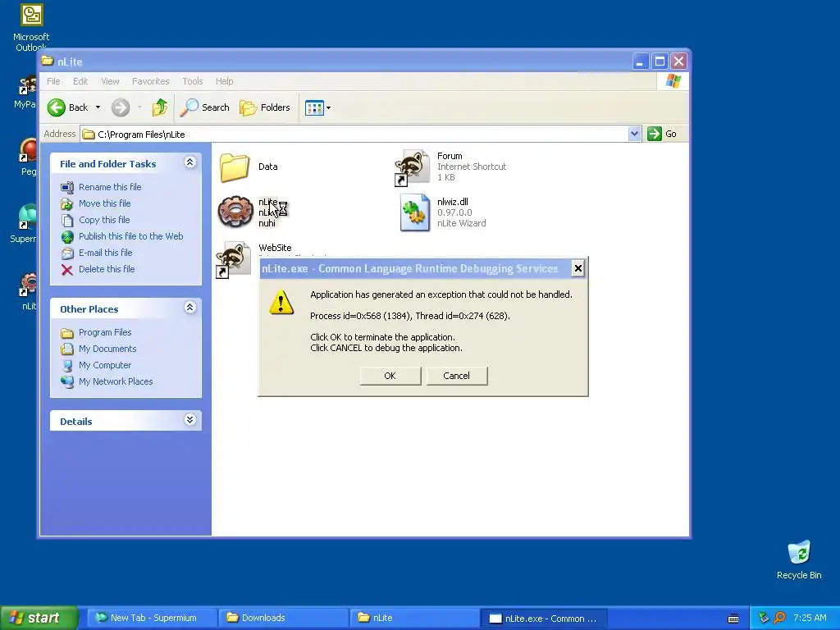Collapse the Other Places panel
Screen dimensions: 840x630
[189, 308]
